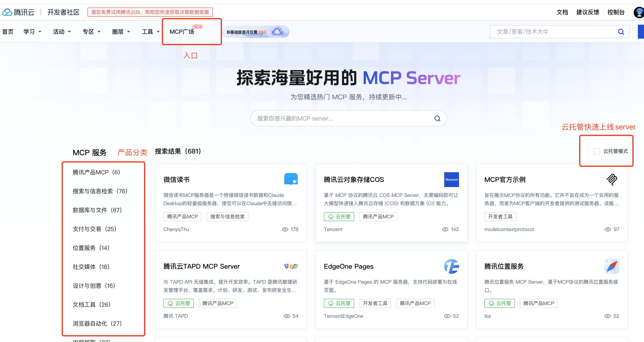Click the view count eye on MCP官方示例 card
The image size is (644, 342).
coord(607,229)
